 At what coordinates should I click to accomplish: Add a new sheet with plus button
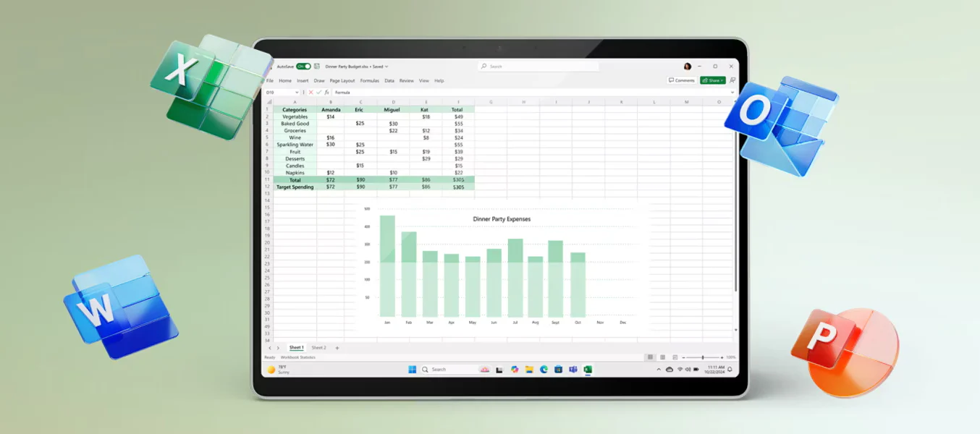[337, 348]
